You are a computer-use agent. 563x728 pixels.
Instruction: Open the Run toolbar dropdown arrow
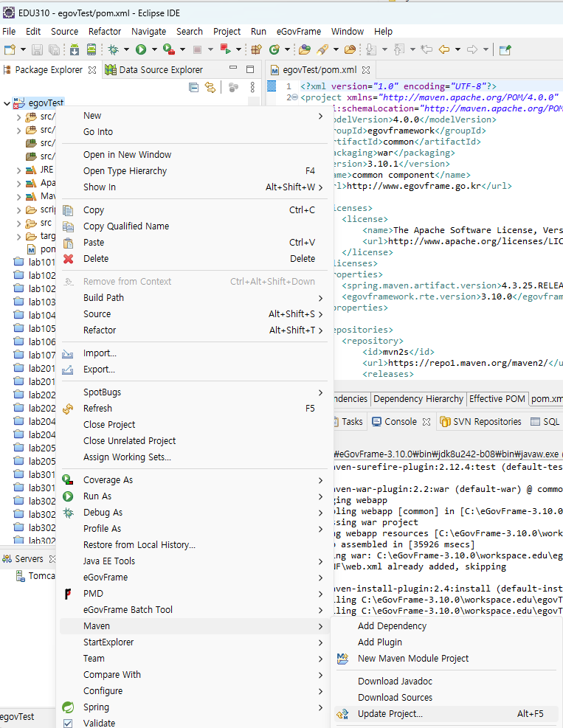coord(153,49)
